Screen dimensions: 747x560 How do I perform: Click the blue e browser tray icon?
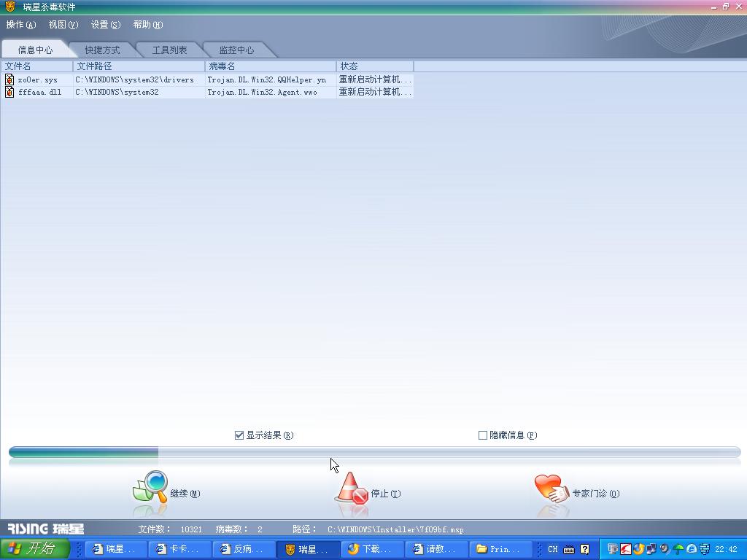(692, 549)
